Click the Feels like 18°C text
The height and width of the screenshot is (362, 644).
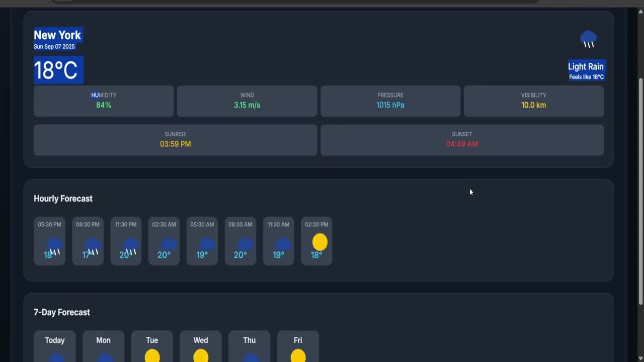586,77
